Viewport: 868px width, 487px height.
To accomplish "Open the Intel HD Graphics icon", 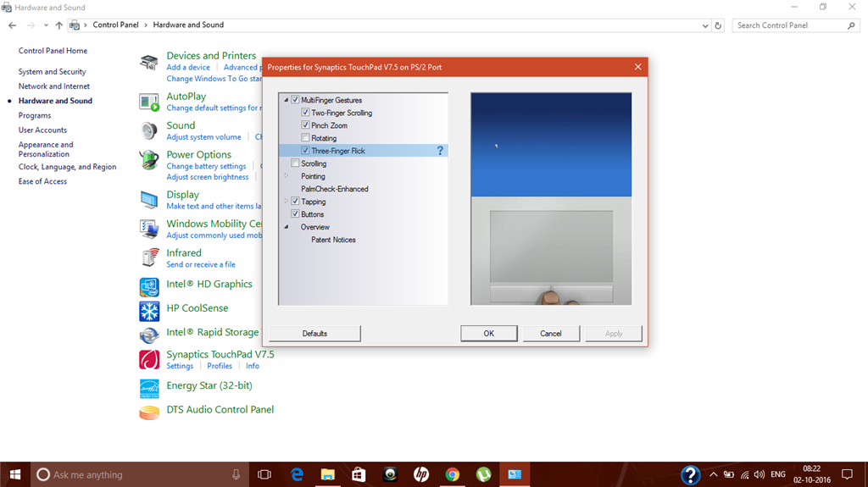I will [x=149, y=286].
